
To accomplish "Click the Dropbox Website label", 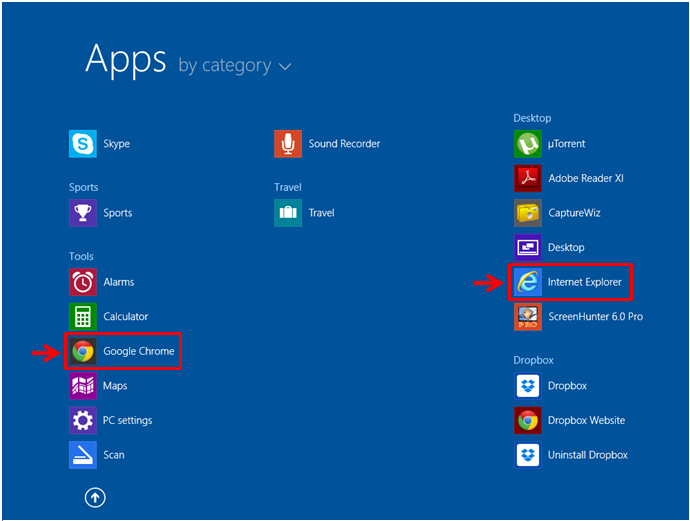I will 587,420.
